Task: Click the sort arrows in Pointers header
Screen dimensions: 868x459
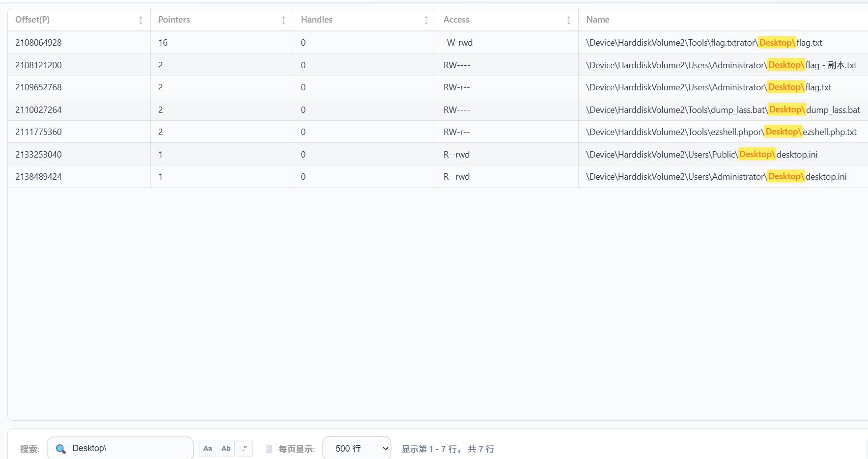Action: pos(283,20)
